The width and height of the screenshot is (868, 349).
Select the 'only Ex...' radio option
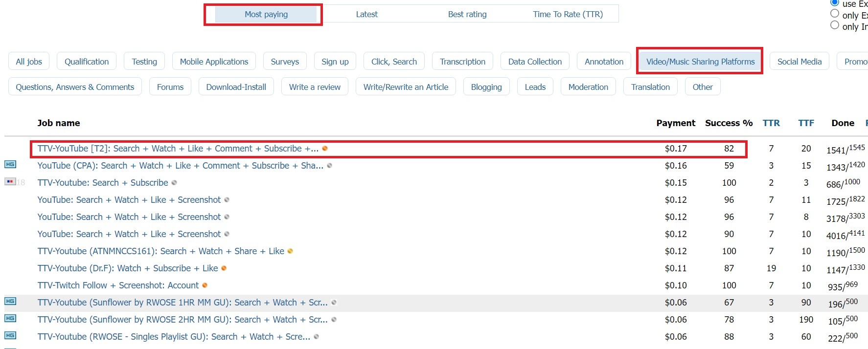pos(835,14)
